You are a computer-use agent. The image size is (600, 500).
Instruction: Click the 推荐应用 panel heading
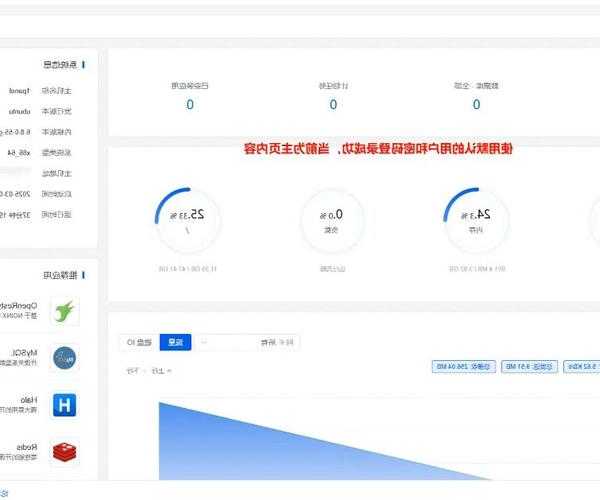(x=65, y=275)
